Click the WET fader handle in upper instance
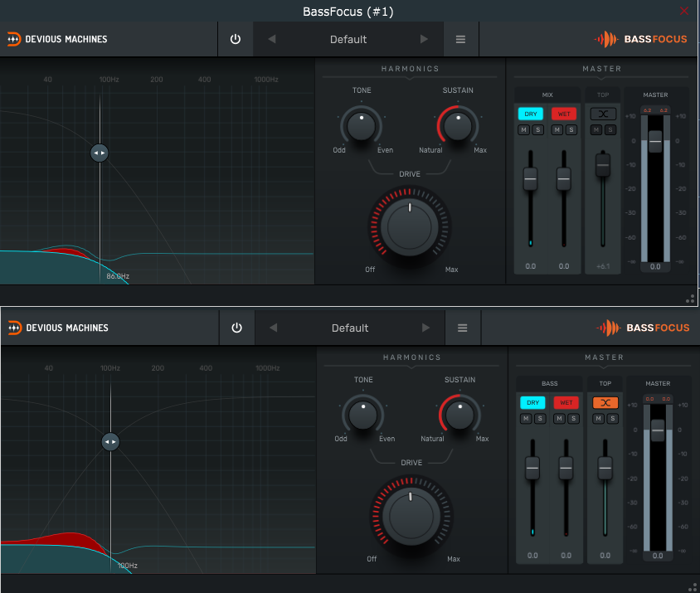 [564, 178]
